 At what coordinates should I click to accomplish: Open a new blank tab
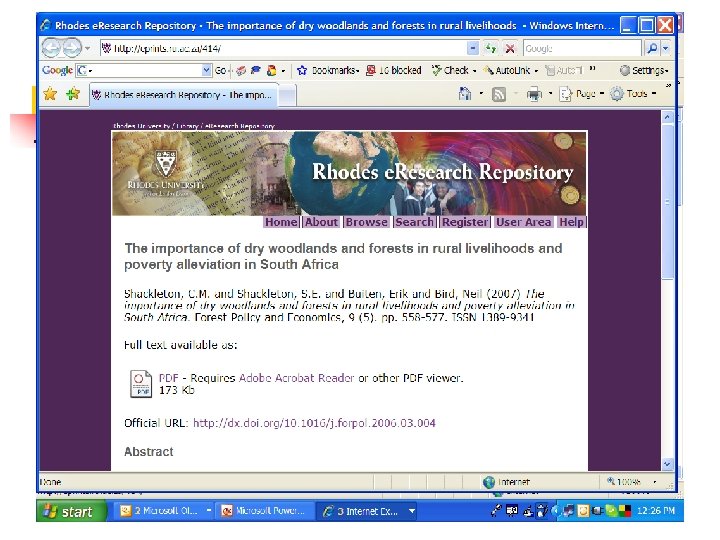point(287,96)
